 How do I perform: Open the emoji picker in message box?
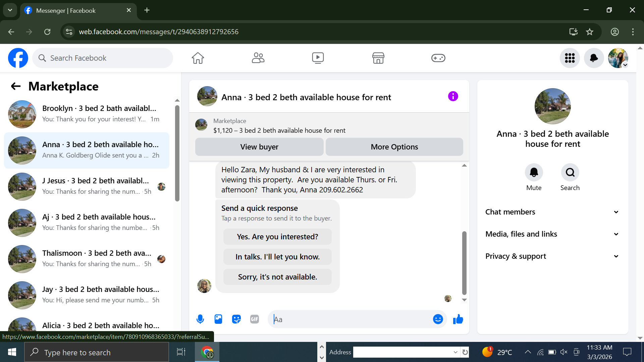438,319
